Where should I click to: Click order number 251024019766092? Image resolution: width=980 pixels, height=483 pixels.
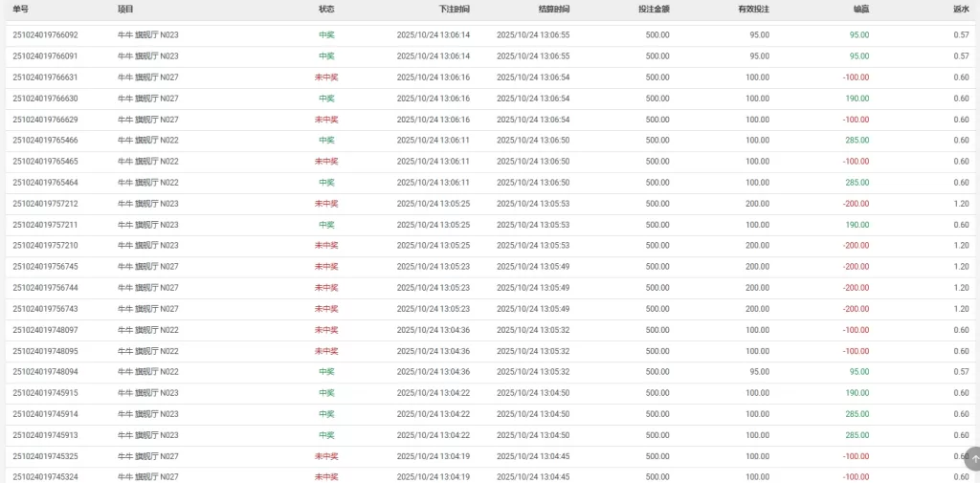[45, 35]
